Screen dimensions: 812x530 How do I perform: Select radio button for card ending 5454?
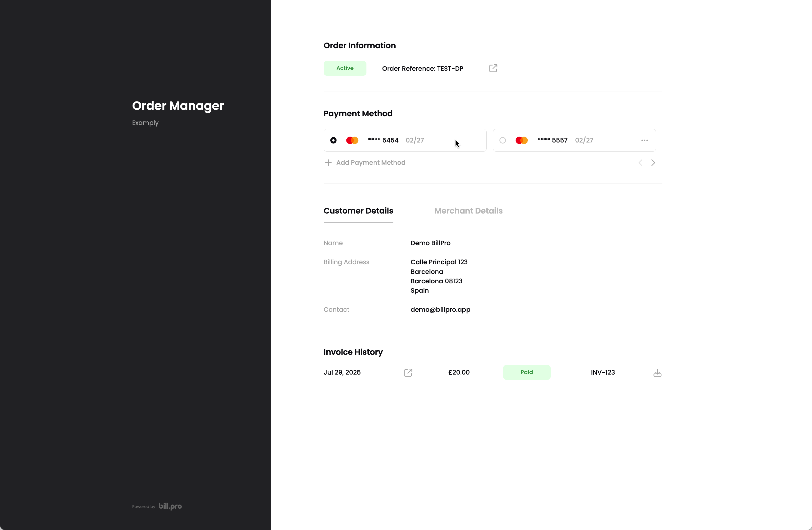tap(333, 140)
